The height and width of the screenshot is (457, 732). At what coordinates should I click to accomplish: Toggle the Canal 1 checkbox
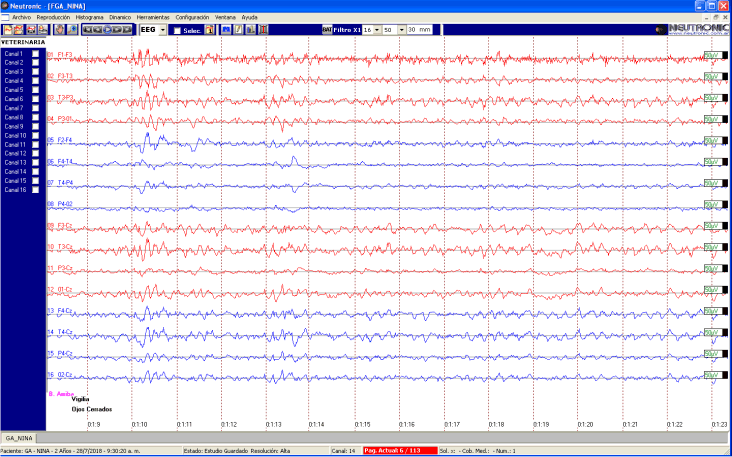click(x=35, y=54)
